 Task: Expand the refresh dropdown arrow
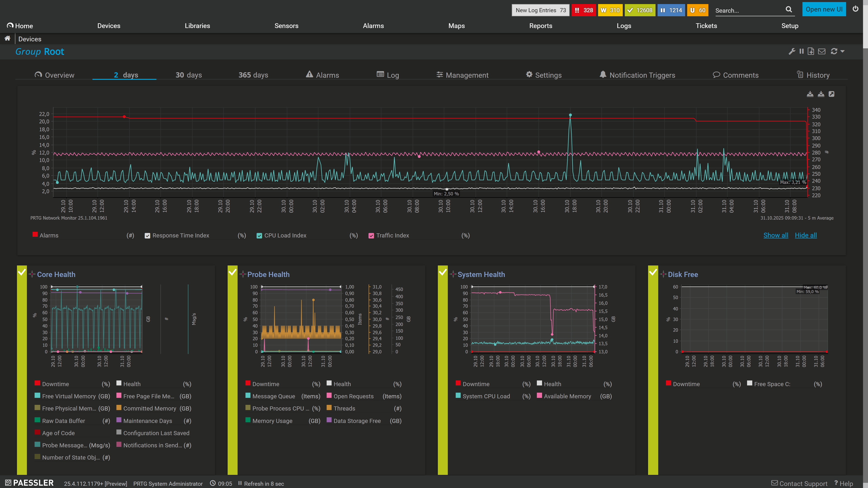click(x=842, y=51)
